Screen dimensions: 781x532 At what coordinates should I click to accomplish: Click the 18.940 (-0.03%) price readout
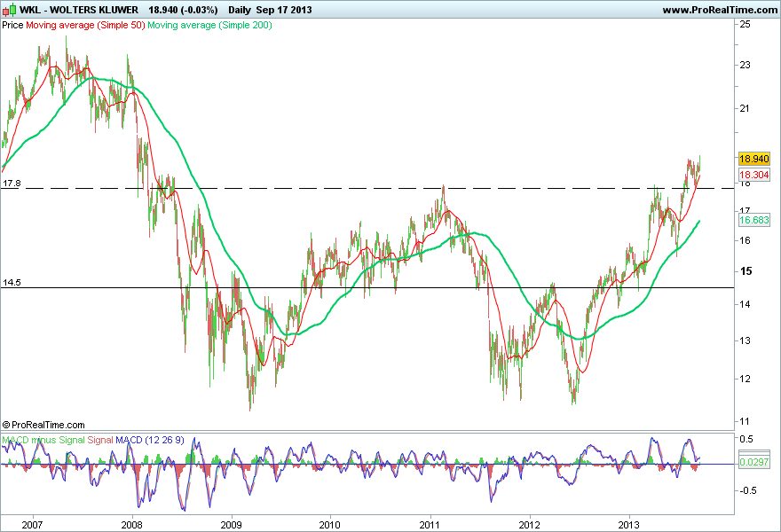[183, 10]
